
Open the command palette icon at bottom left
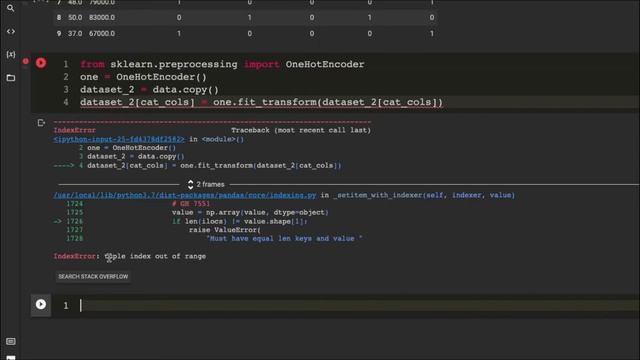(x=11, y=341)
